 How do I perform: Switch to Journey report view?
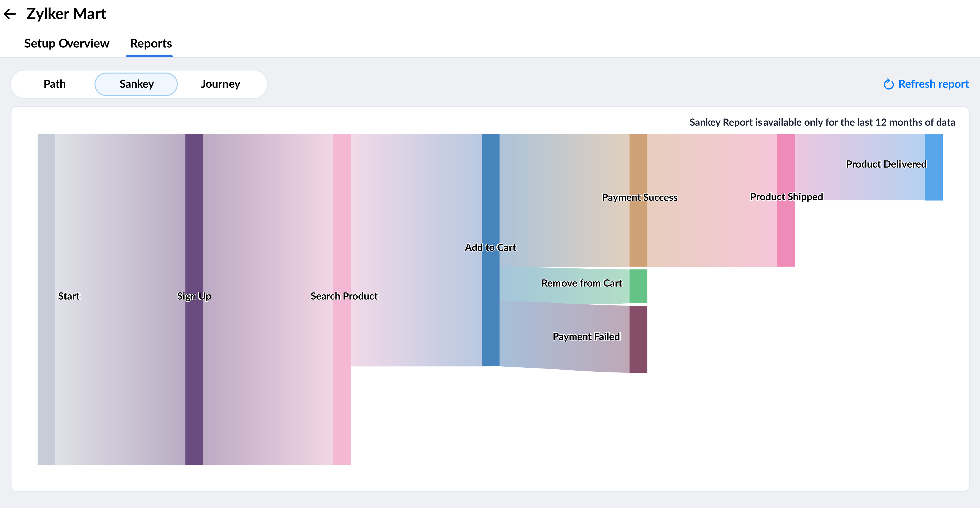pyautogui.click(x=220, y=84)
